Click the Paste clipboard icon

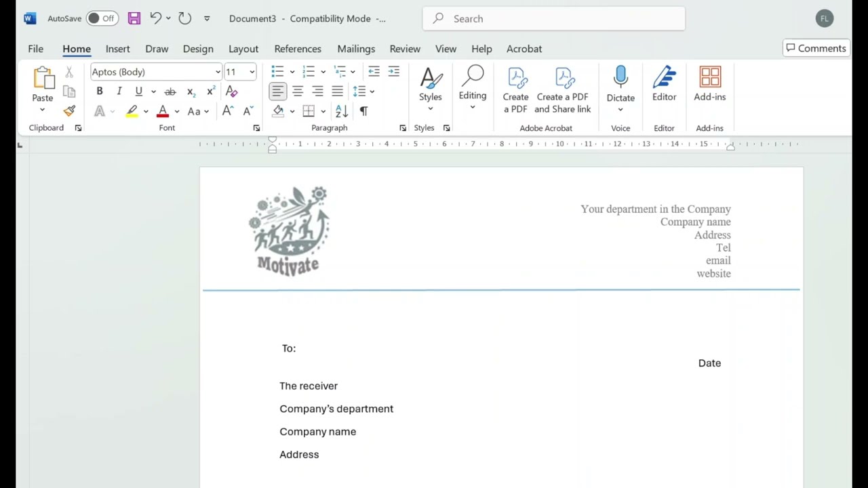pos(43,79)
